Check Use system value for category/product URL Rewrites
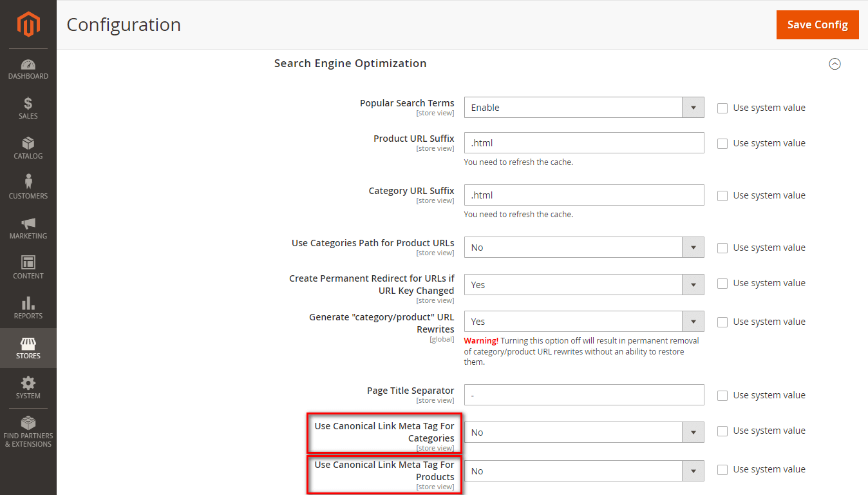 [x=722, y=322]
